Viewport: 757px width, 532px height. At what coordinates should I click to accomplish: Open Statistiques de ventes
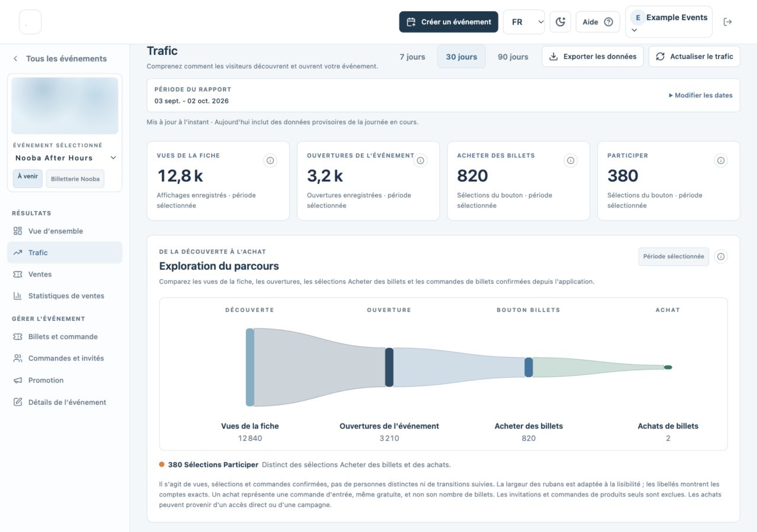[x=64, y=296]
